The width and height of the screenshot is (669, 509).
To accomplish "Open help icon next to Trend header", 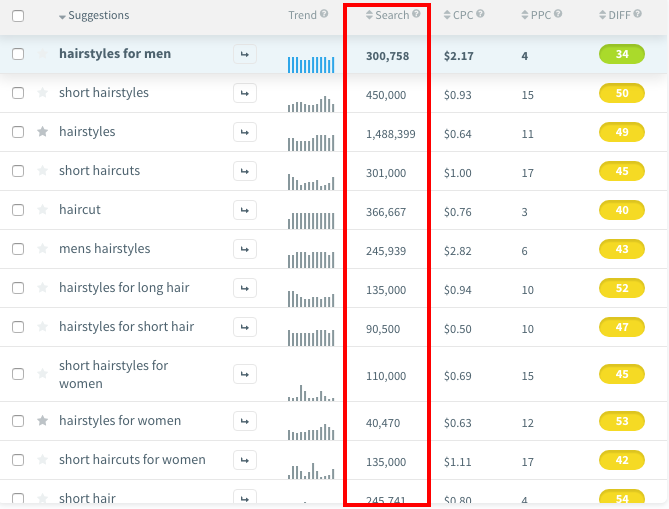I will click(x=325, y=15).
